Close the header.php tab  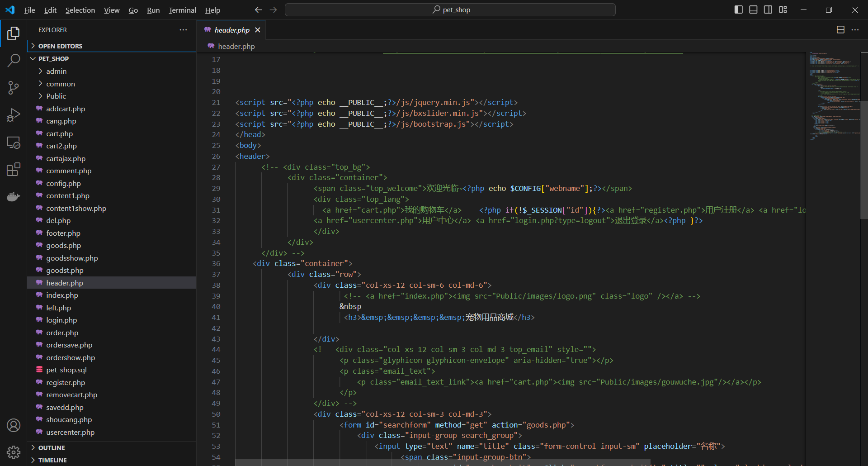click(258, 30)
